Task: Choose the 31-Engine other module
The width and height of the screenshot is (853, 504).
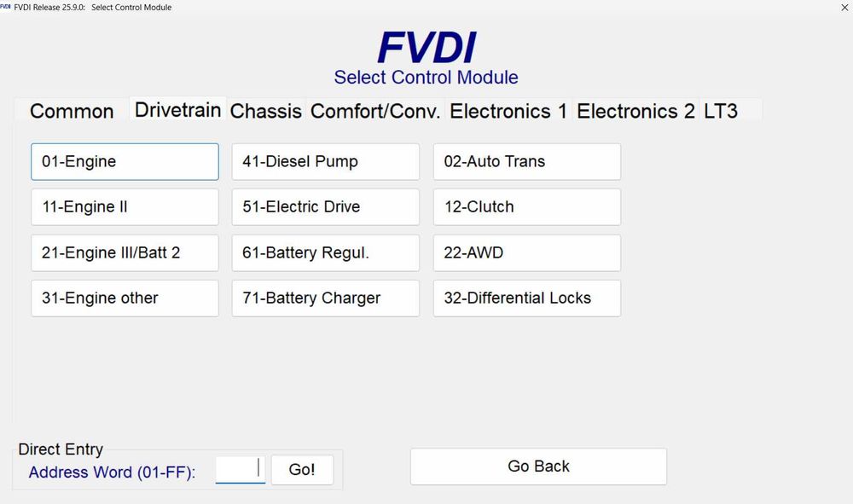Action: 125,298
